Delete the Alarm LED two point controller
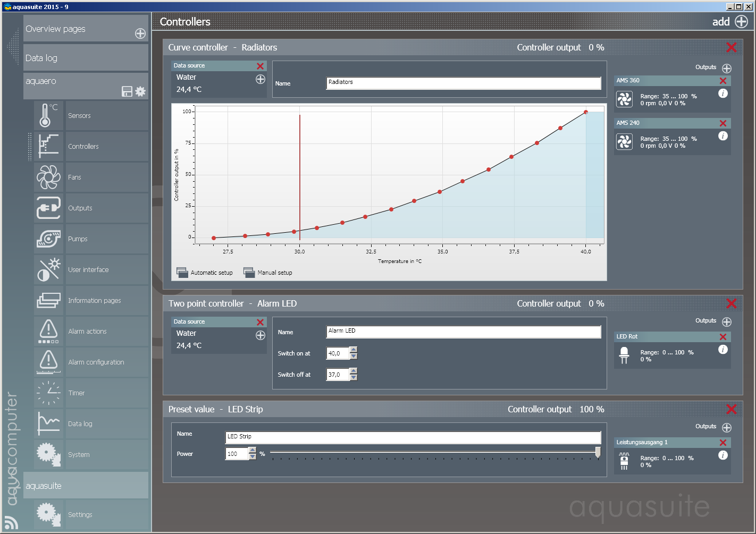Viewport: 756px width, 534px height. [x=731, y=303]
